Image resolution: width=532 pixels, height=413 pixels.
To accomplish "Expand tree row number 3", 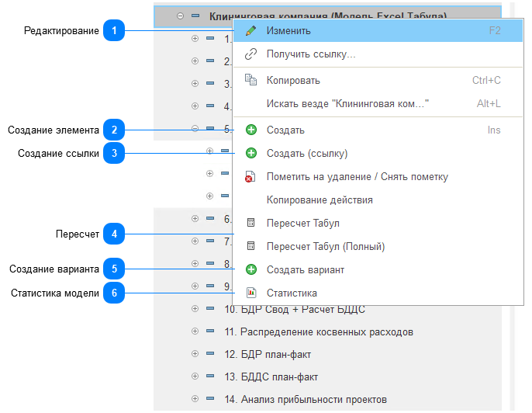I will point(195,83).
